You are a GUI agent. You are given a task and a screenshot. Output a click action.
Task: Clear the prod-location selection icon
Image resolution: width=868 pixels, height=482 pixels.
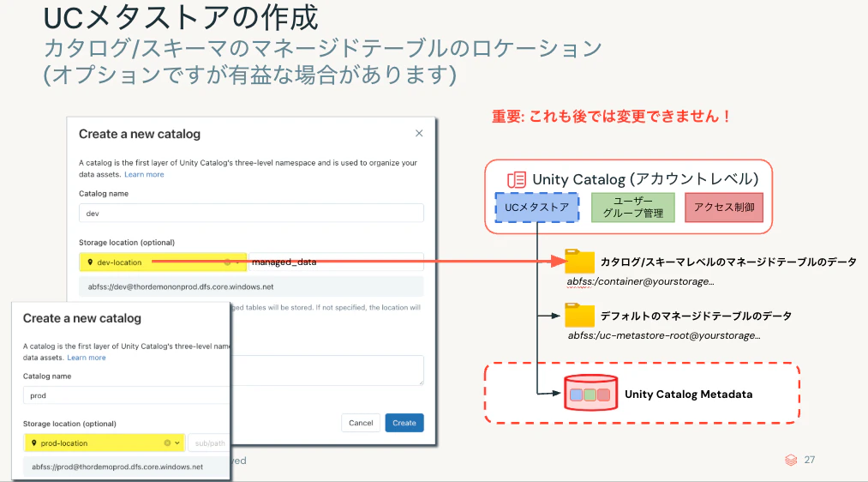click(167, 443)
